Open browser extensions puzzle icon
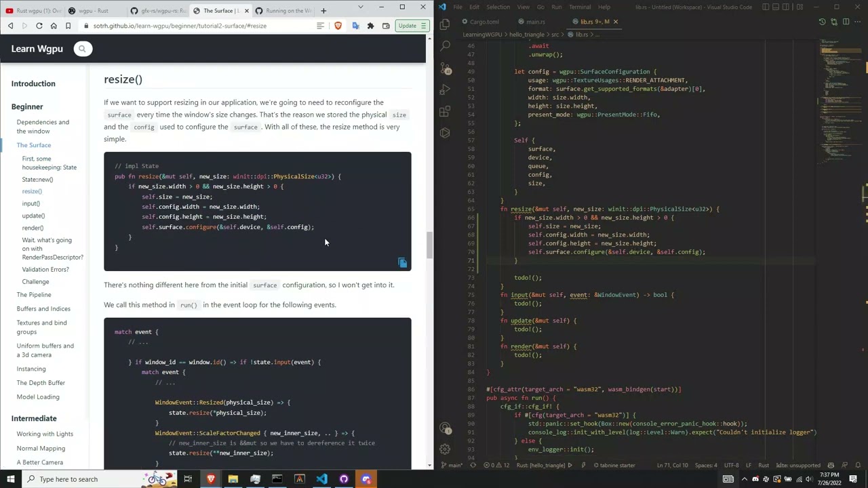The image size is (868, 488). click(x=370, y=26)
